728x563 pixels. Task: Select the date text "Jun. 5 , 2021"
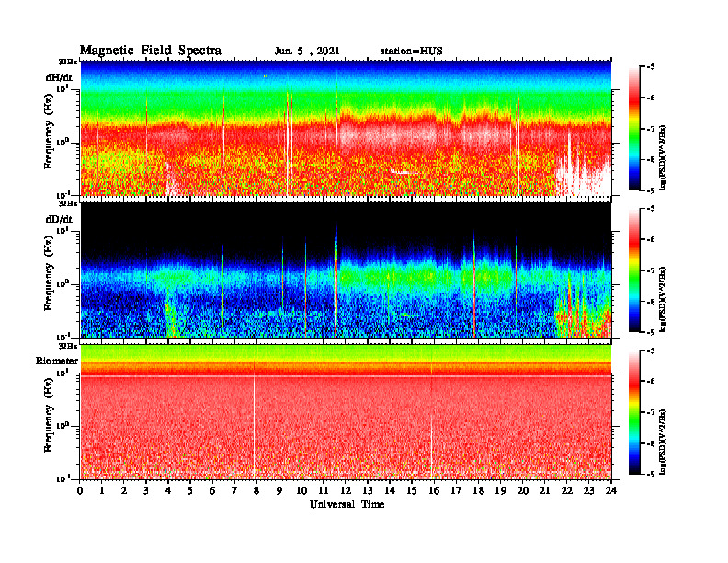click(307, 52)
